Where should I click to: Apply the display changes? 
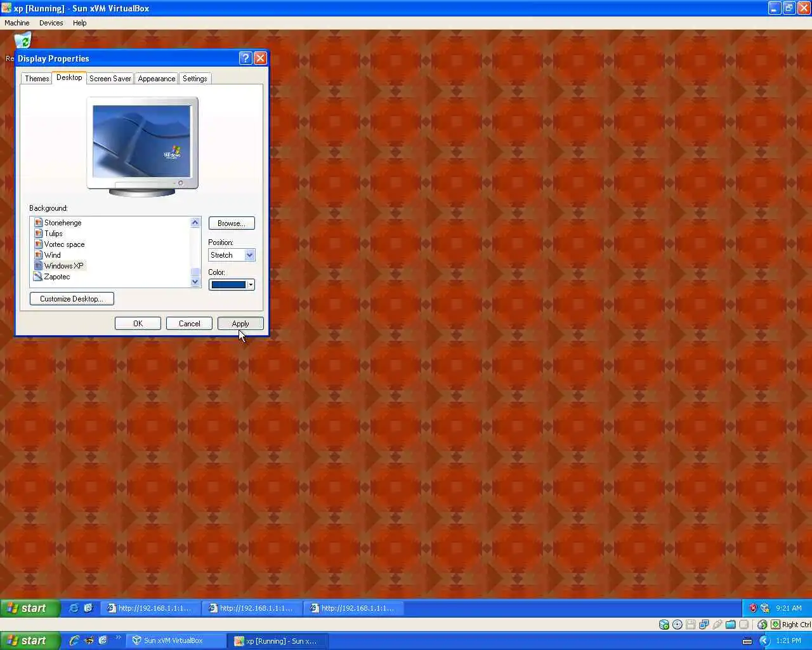click(240, 324)
